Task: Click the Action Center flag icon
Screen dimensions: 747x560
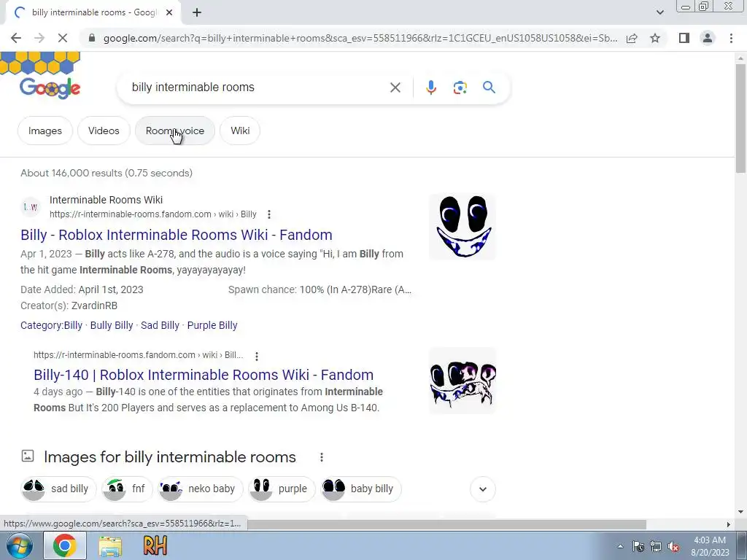Action: coord(638,547)
